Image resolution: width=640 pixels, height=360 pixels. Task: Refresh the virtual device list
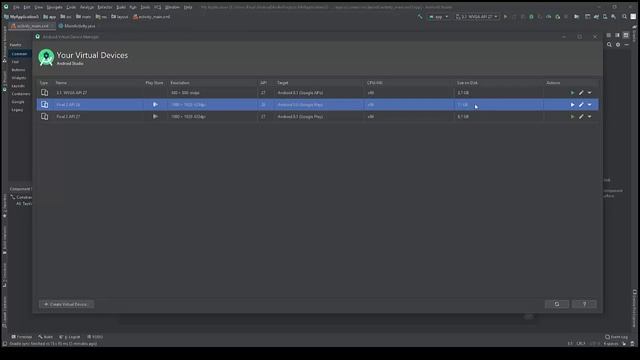557,304
